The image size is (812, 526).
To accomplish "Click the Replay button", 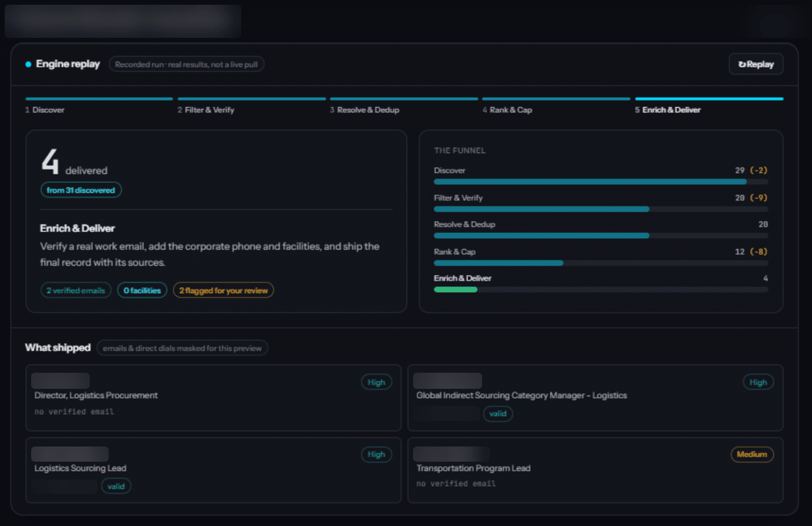I will (756, 64).
